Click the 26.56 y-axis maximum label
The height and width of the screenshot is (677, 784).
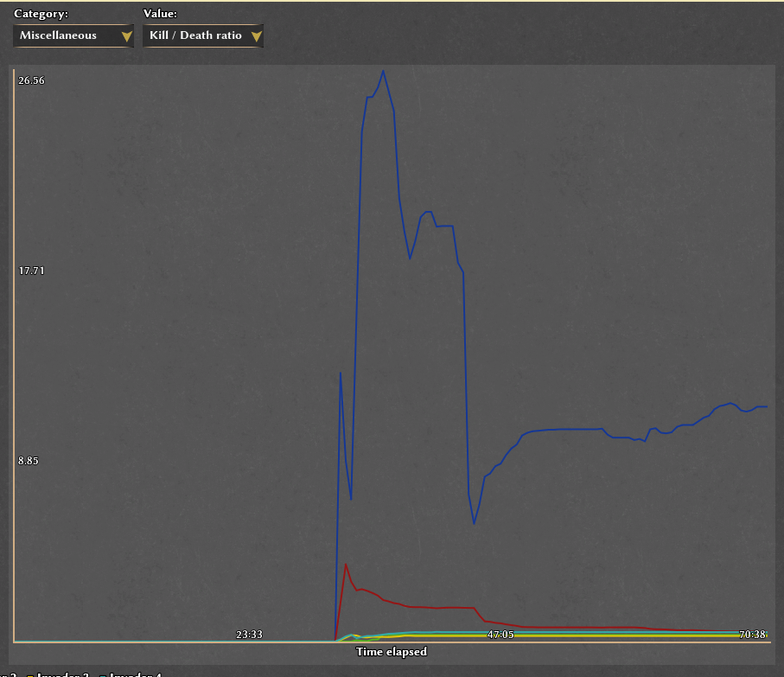click(x=32, y=80)
